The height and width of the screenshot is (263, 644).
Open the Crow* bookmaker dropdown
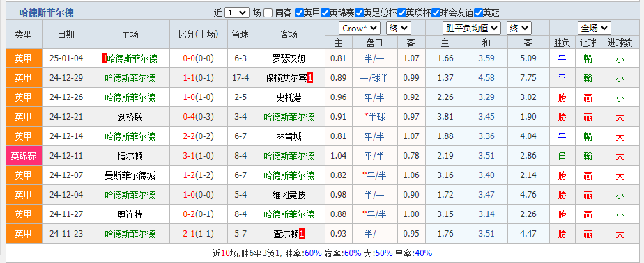tap(360, 29)
